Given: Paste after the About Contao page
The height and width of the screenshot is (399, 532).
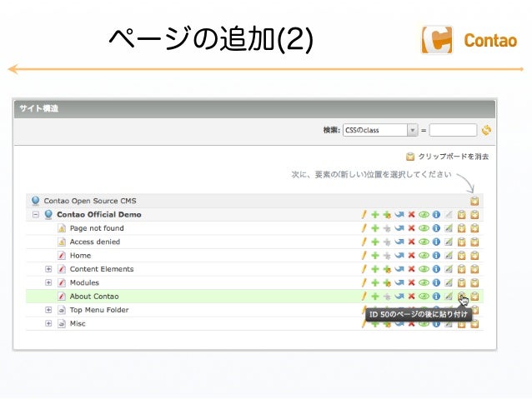Looking at the screenshot, I should 461,297.
